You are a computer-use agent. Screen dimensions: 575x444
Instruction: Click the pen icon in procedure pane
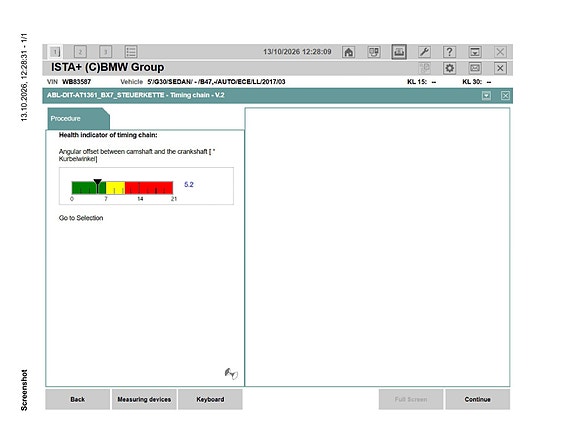(x=231, y=374)
